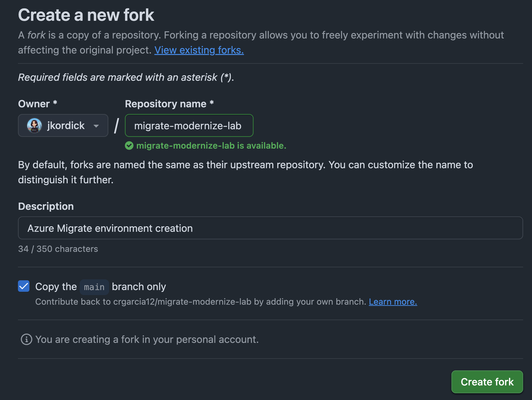This screenshot has height=400, width=532.
Task: Click the jkordick avatar image
Action: (34, 125)
